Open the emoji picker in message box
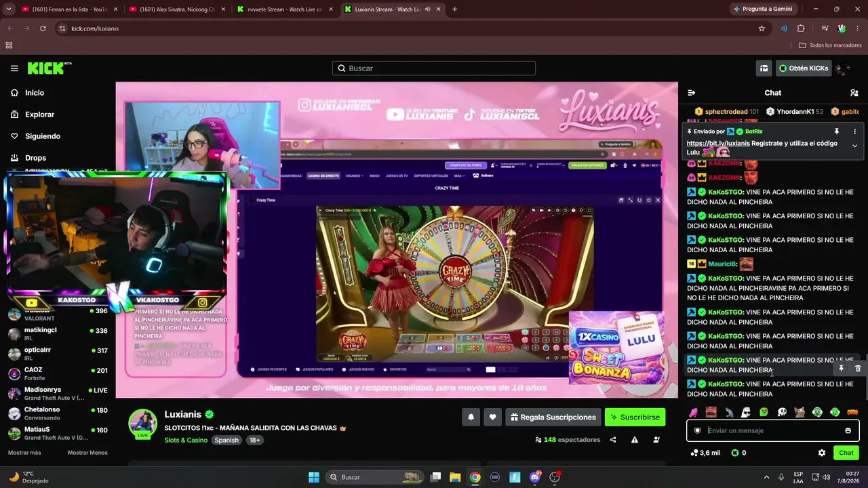The height and width of the screenshot is (488, 868). pos(848,430)
